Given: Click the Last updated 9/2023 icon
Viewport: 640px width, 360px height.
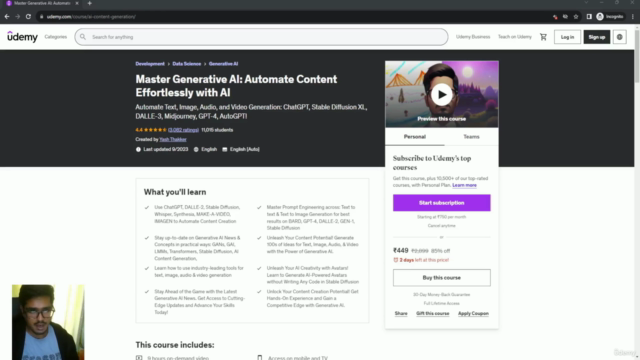Looking at the screenshot, I should pyautogui.click(x=138, y=149).
